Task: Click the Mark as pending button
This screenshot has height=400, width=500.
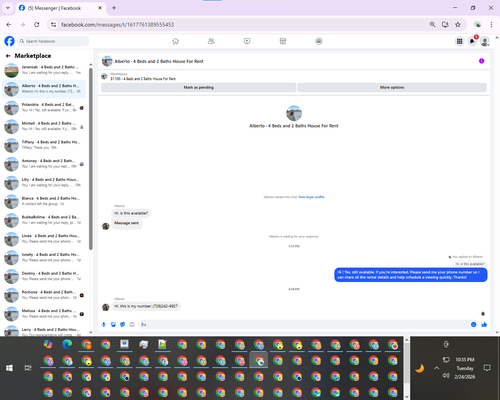Action: [x=198, y=87]
